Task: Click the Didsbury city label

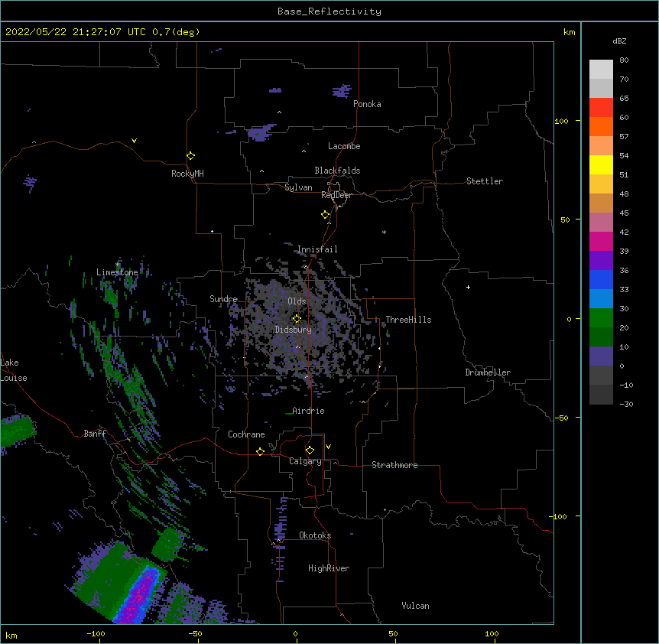Action: coord(294,330)
